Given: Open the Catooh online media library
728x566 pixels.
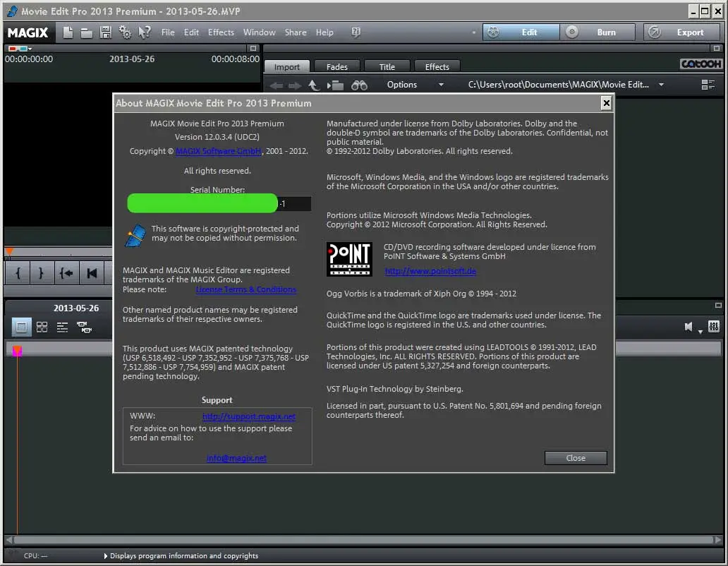Looking at the screenshot, I should pyautogui.click(x=700, y=64).
